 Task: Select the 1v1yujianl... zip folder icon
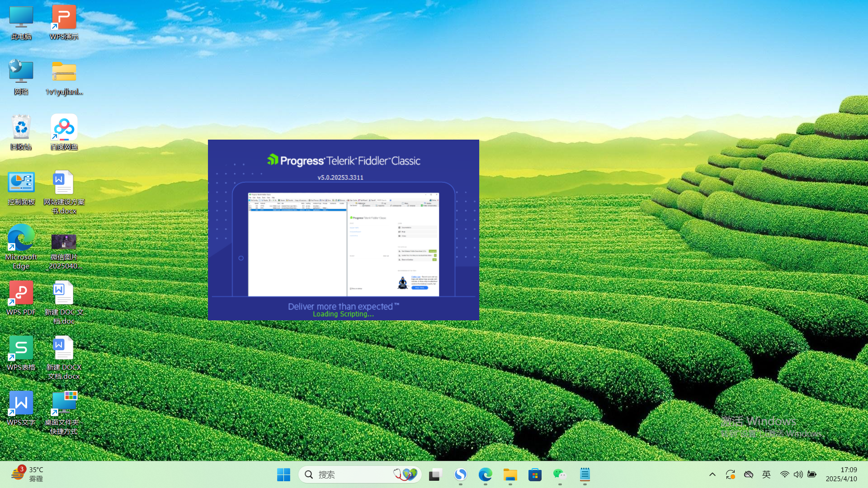(x=64, y=78)
